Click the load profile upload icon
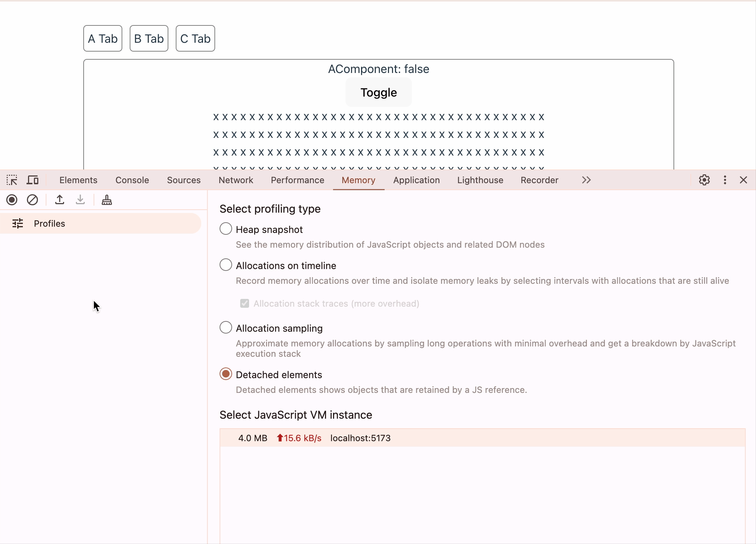756x544 pixels. 60,200
